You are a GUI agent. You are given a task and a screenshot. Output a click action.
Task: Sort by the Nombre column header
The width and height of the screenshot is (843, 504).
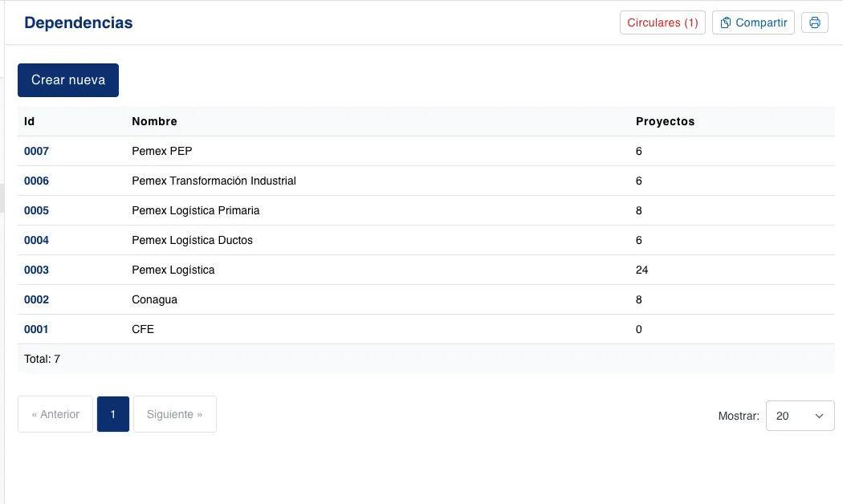click(x=154, y=121)
